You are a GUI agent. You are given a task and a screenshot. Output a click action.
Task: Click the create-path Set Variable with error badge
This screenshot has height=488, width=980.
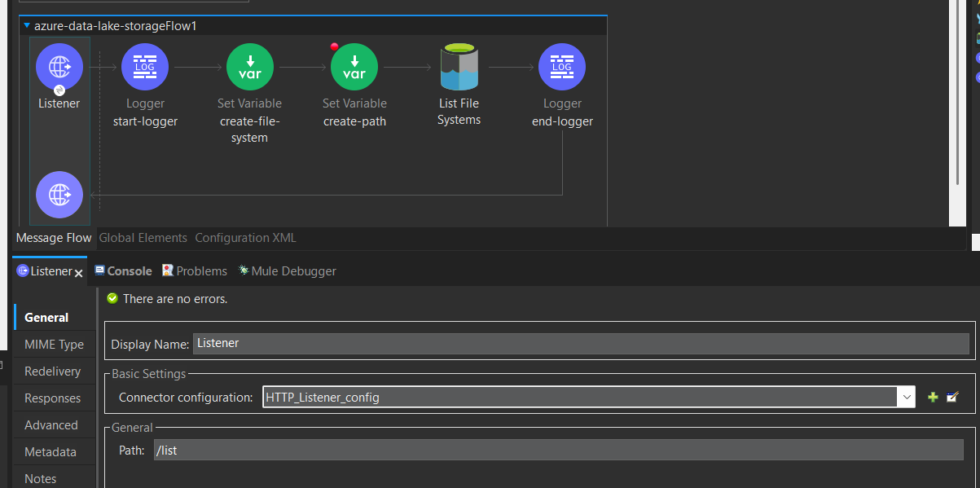(354, 67)
